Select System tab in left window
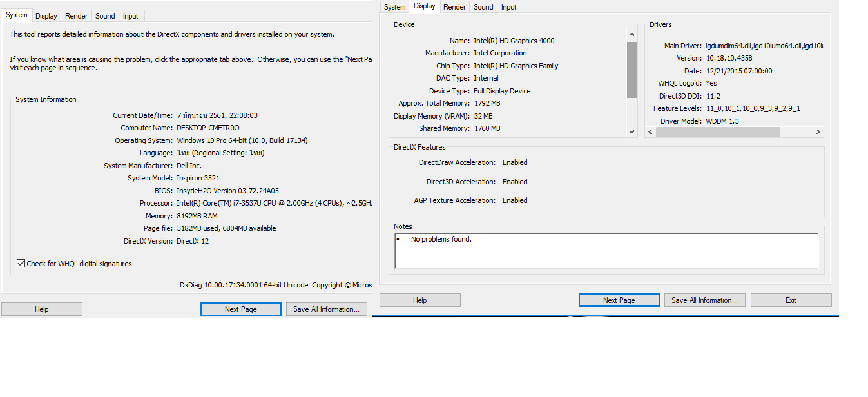The image size is (868, 397). 17,15
